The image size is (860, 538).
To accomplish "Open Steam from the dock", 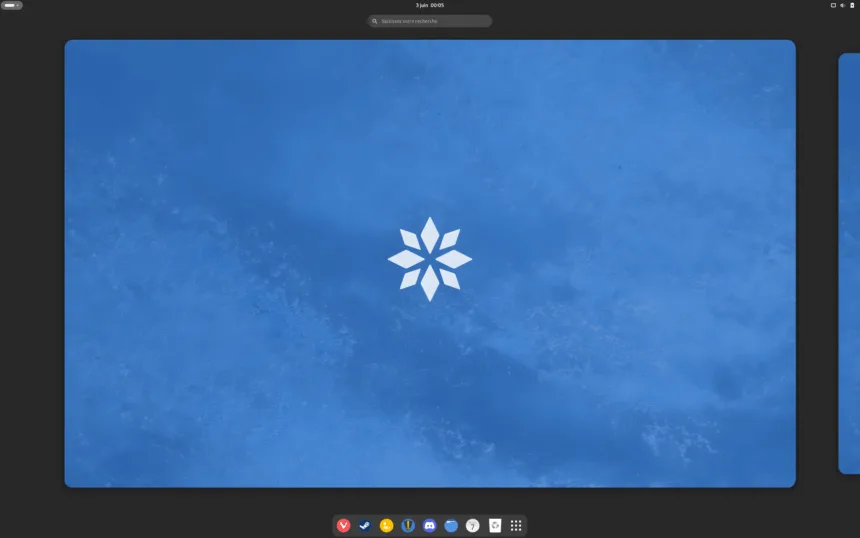I will (x=365, y=526).
